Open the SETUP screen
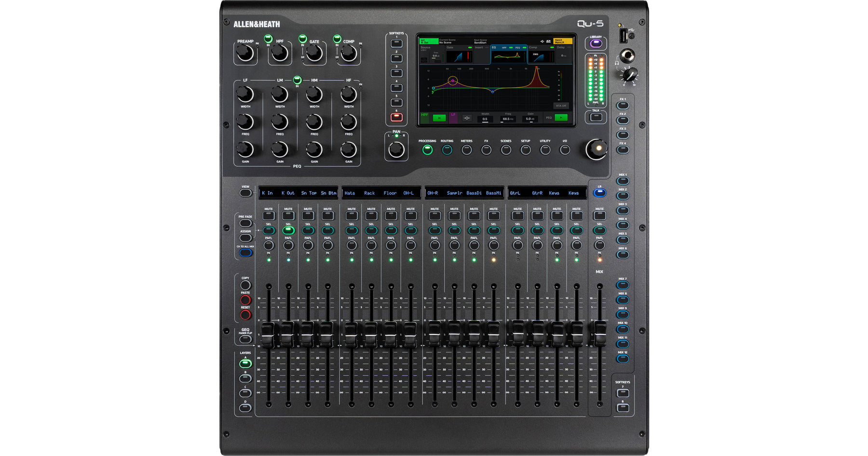868x456 pixels. click(x=526, y=150)
